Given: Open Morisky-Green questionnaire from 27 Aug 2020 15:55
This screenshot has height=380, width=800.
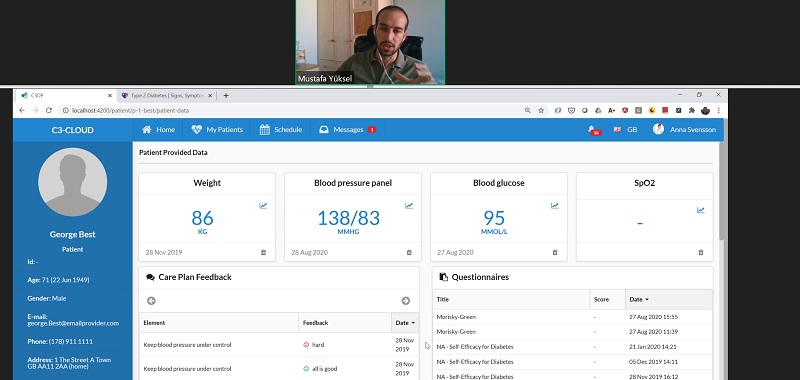Looking at the screenshot, I should click(x=572, y=317).
